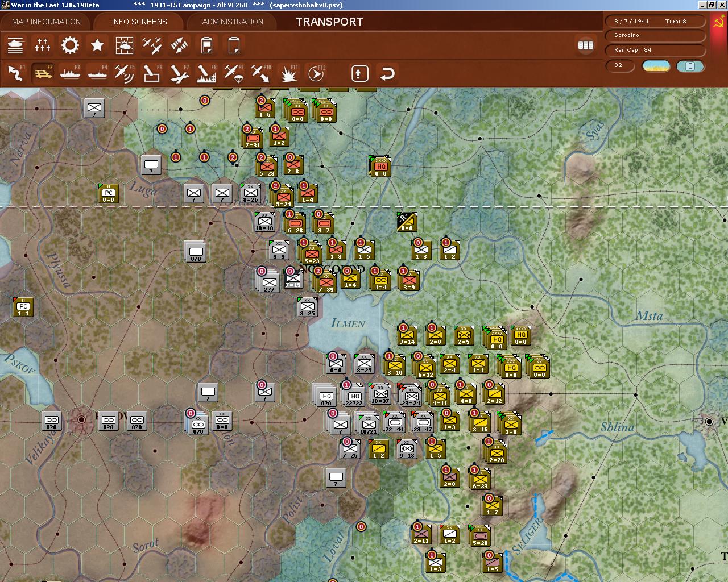Viewport: 728px width, 582px height.
Task: Select the German 9=9 infantry unit
Action: click(279, 251)
